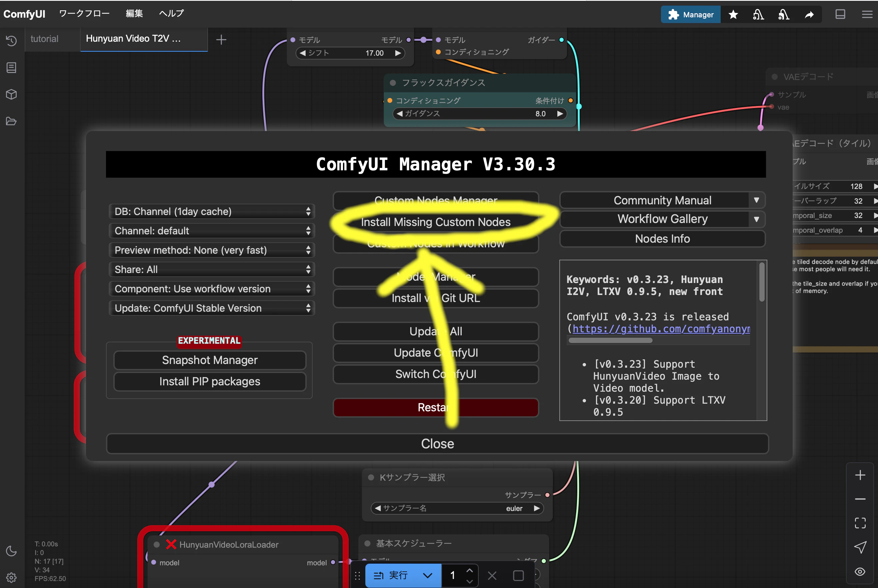Open settings gear icon
Screen dimensions: 878x588
tap(11, 577)
